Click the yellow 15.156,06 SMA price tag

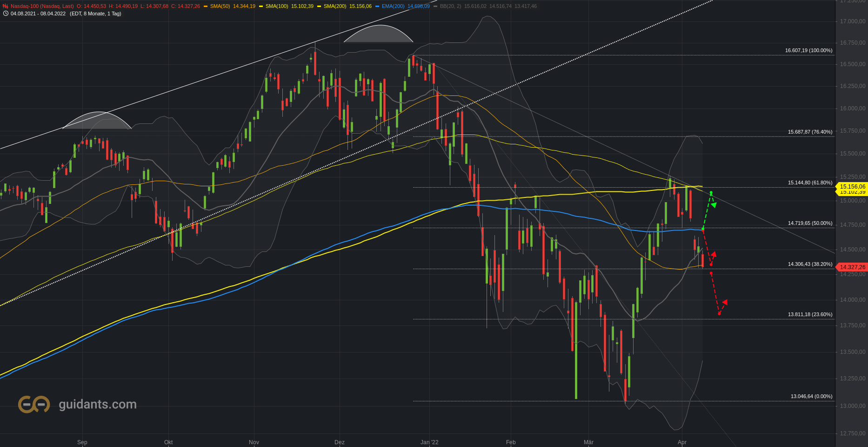(852, 186)
